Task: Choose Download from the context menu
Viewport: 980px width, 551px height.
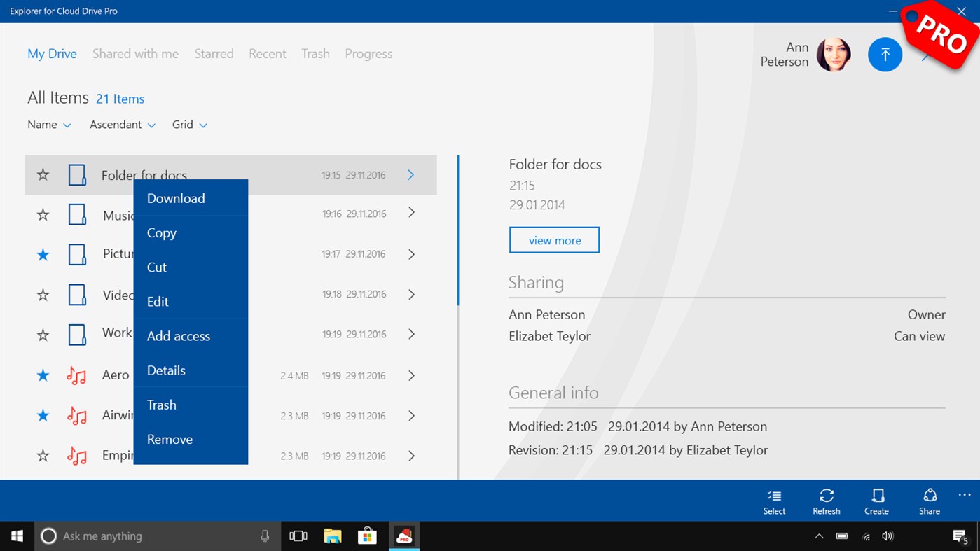Action: [176, 198]
